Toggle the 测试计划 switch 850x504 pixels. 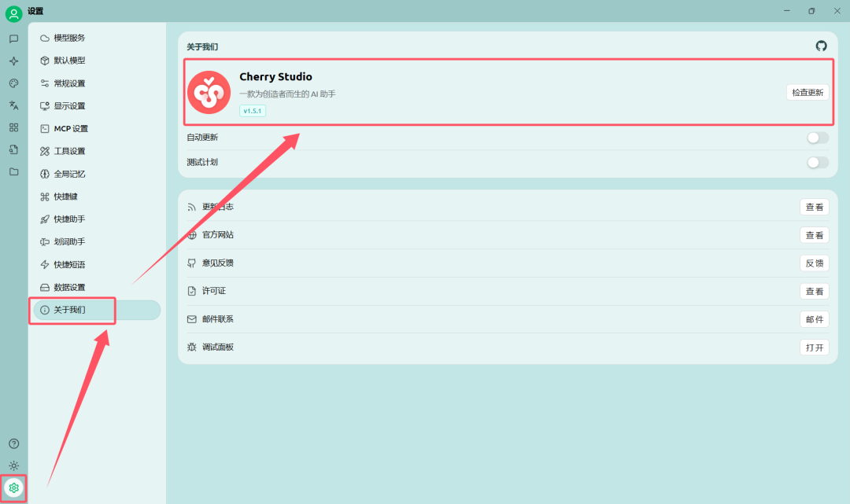[x=818, y=163]
